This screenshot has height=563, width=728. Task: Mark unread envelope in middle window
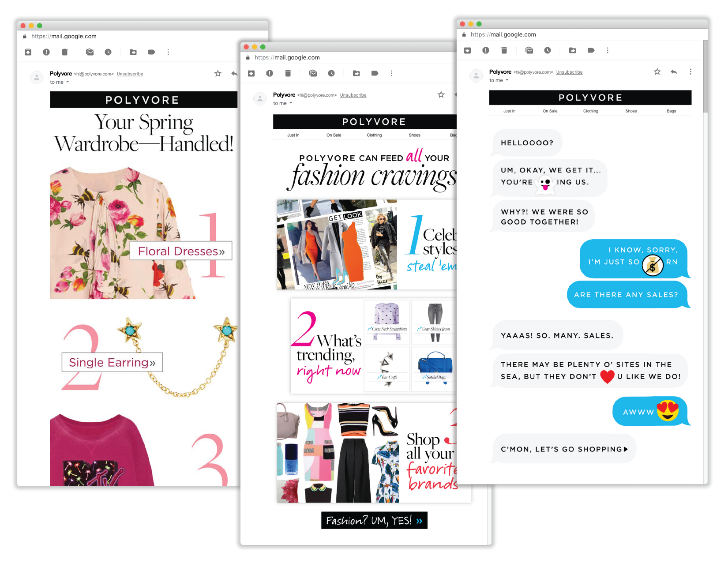coord(313,73)
